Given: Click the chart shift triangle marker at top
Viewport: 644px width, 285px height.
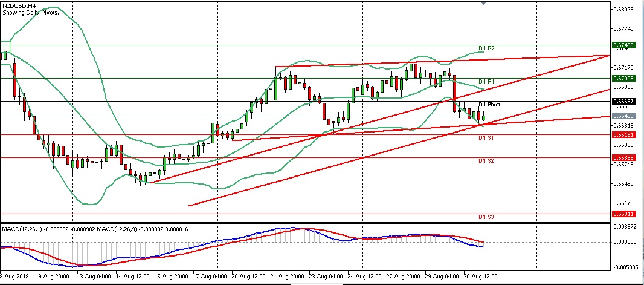Looking at the screenshot, I should tap(483, 3).
